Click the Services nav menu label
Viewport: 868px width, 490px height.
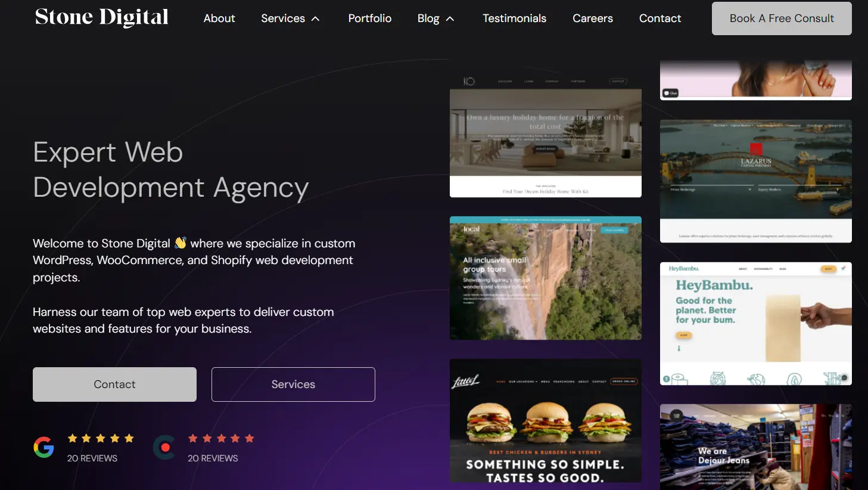[x=283, y=18]
